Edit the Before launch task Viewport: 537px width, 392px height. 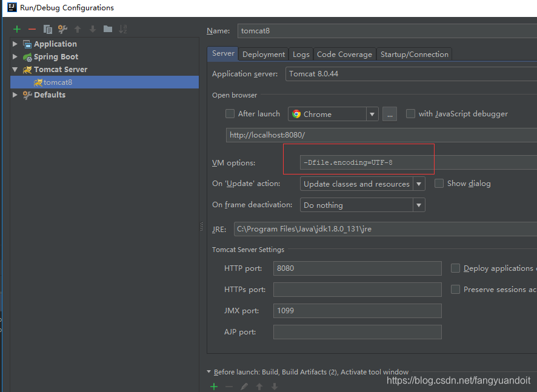point(244,387)
